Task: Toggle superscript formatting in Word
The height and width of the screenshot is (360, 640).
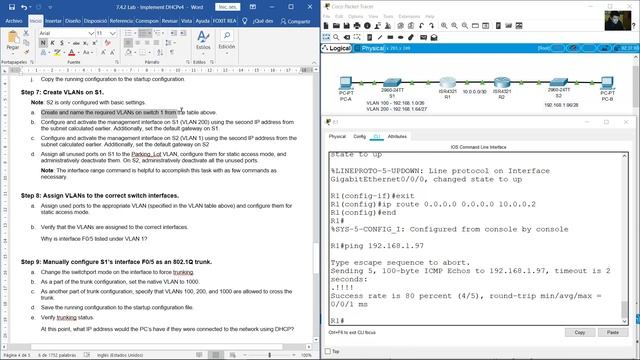Action: (x=95, y=43)
